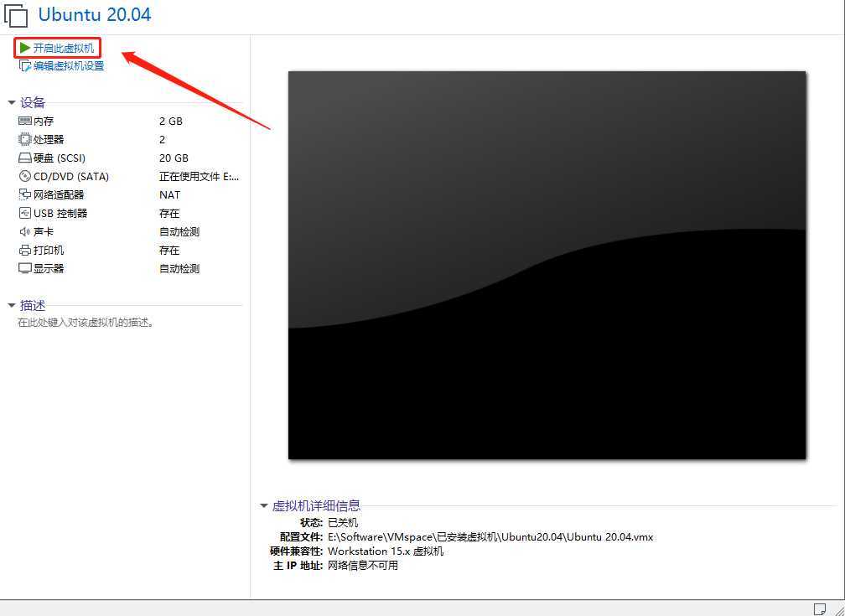Screen dimensions: 845x616
Task: Select 打印机 device label
Action: pos(49,250)
